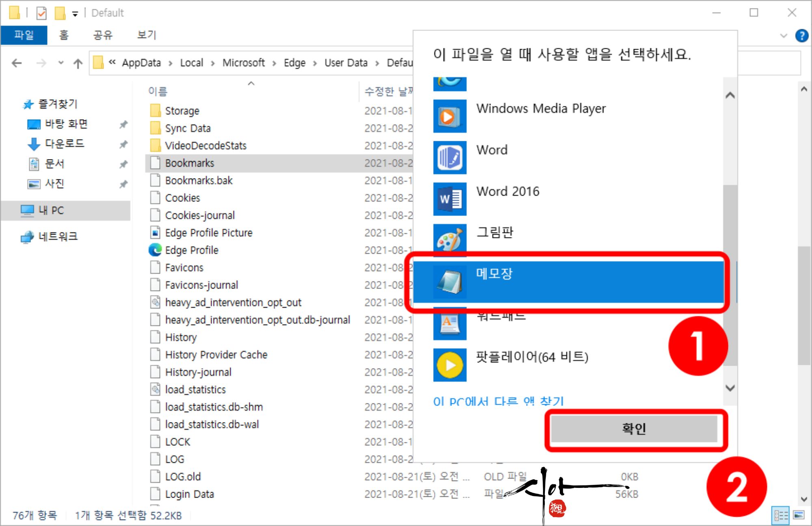Open recent locations dropdown arrow
Screen dimensions: 812x526
point(61,63)
